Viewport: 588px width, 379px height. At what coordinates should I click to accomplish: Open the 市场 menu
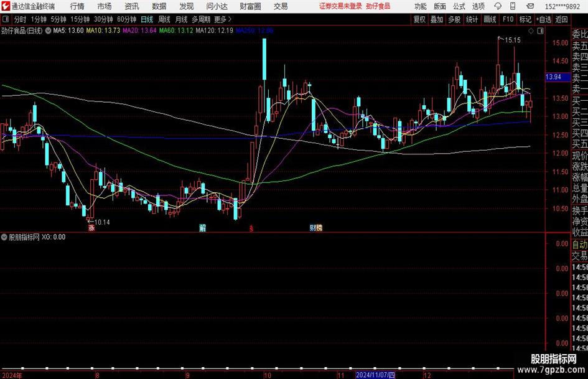click(105, 6)
